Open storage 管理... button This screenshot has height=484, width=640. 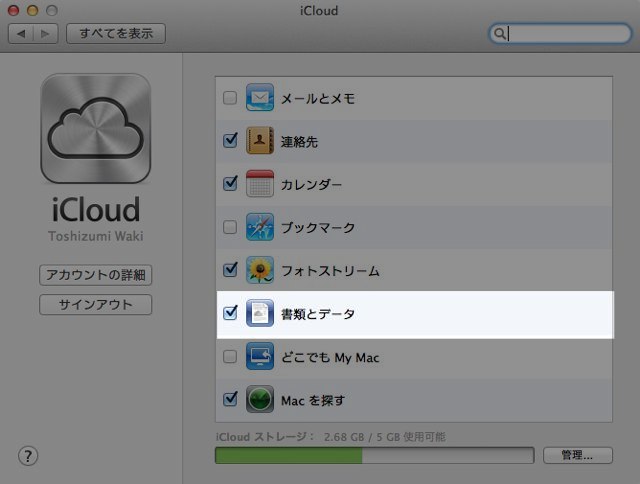(578, 455)
